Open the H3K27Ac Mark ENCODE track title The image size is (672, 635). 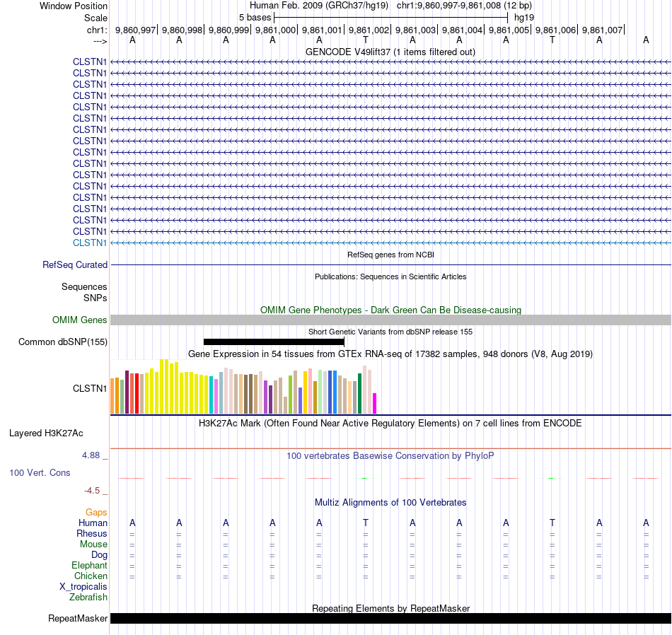pos(390,424)
